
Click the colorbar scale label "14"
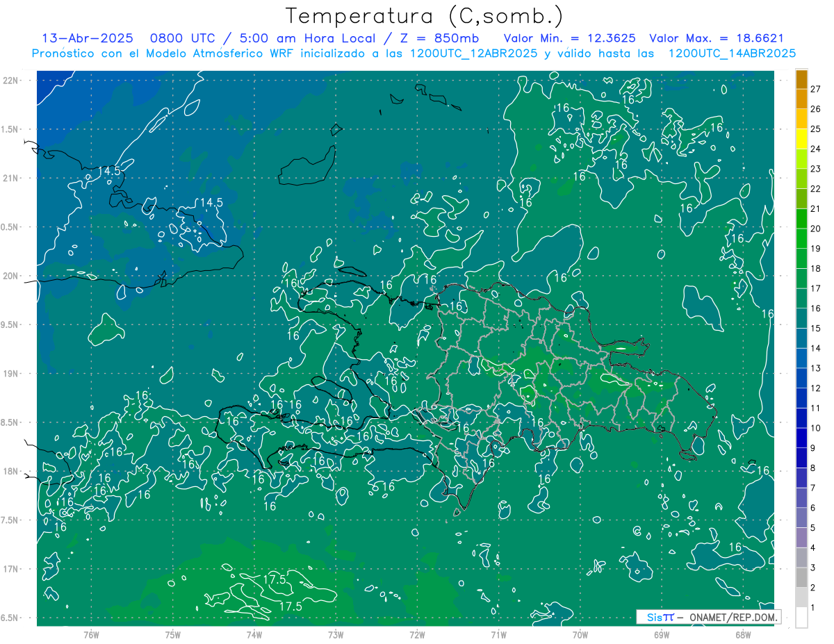pos(816,348)
